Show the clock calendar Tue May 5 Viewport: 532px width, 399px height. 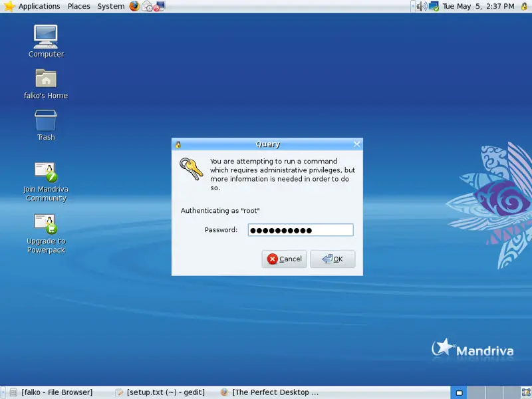[478, 6]
